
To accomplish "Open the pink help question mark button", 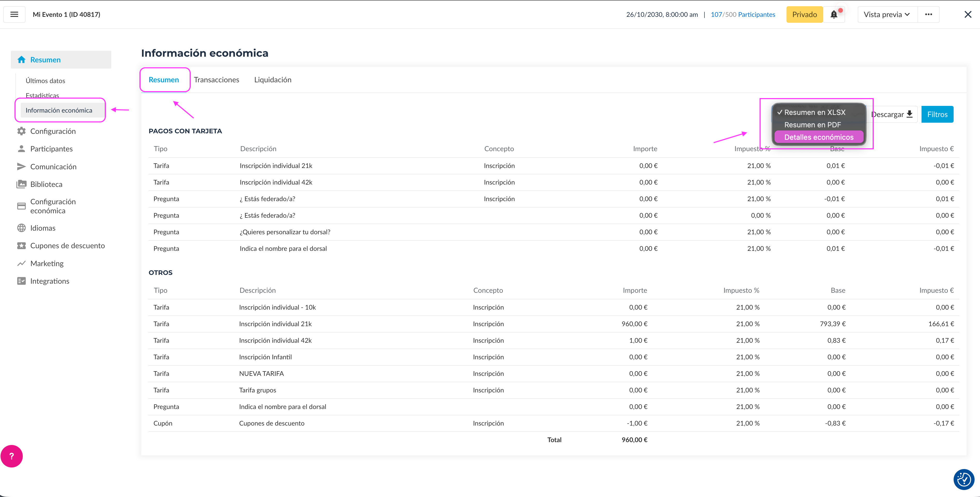I will (x=11, y=456).
